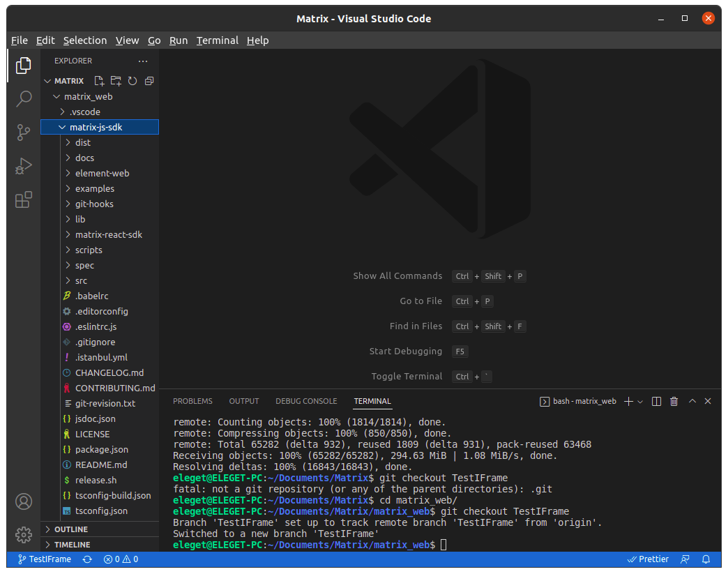The height and width of the screenshot is (574, 728).
Task: Expand the OUTLINE section
Action: 71,529
